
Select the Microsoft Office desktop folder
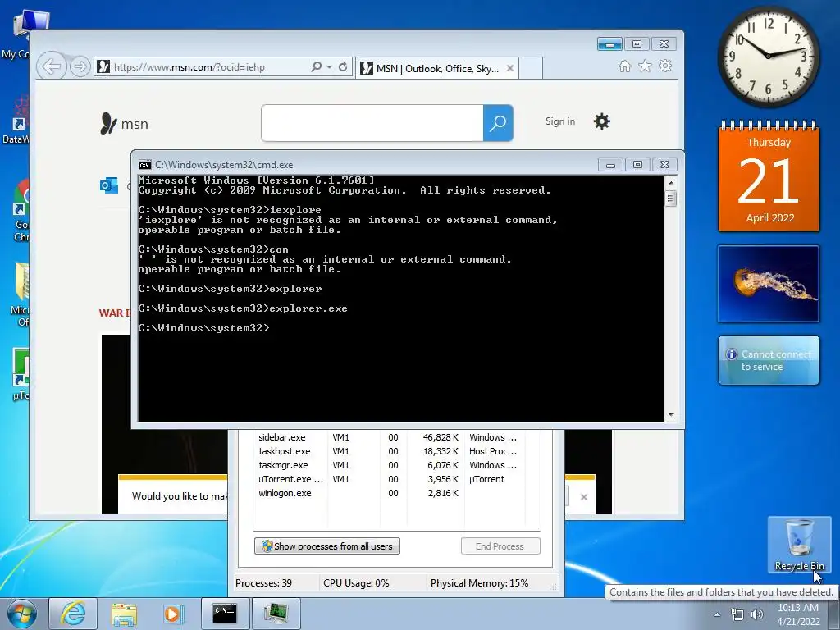click(x=21, y=294)
